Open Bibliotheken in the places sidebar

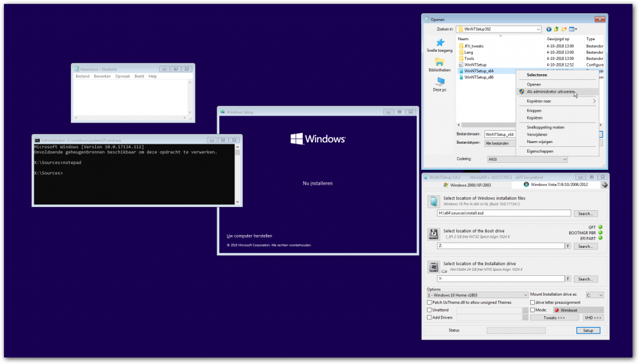(440, 63)
